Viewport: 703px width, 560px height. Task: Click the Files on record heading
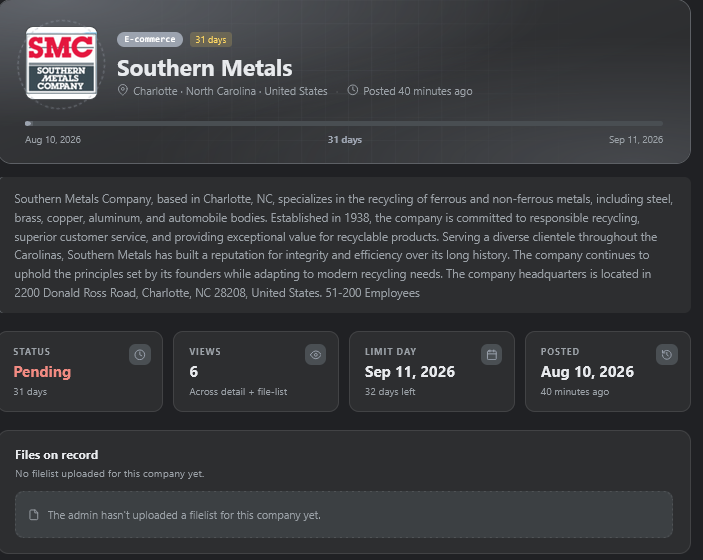click(56, 455)
